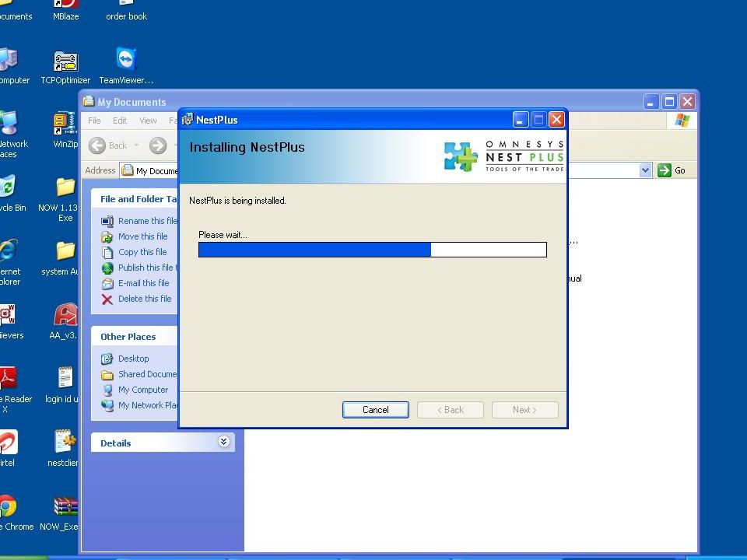Open My Network Places link in sidebar
Image resolution: width=747 pixels, height=560 pixels.
tap(139, 405)
